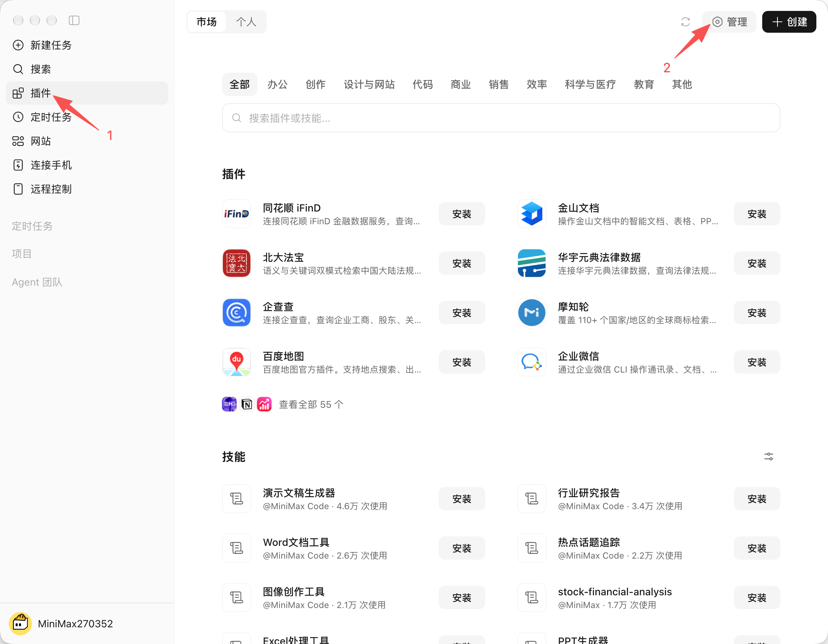Select the 全部 category tab

coord(240,84)
